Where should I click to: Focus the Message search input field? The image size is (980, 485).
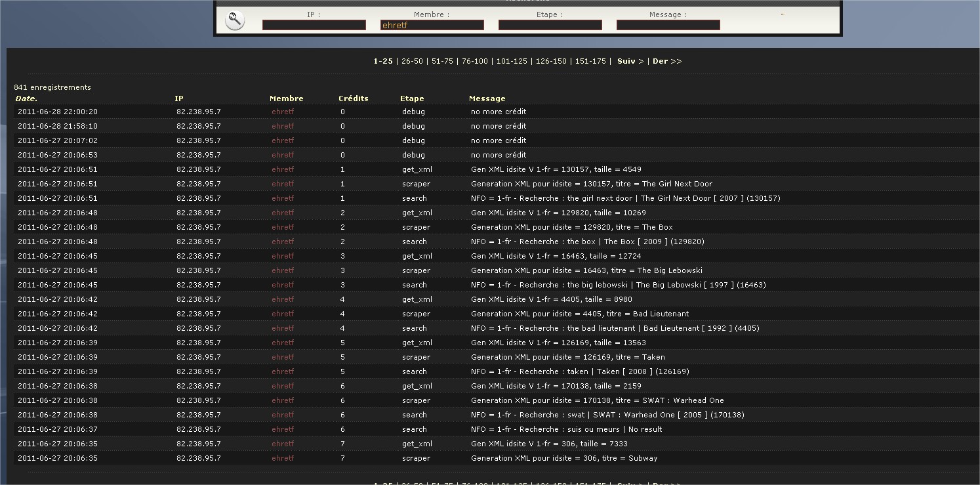(x=668, y=25)
